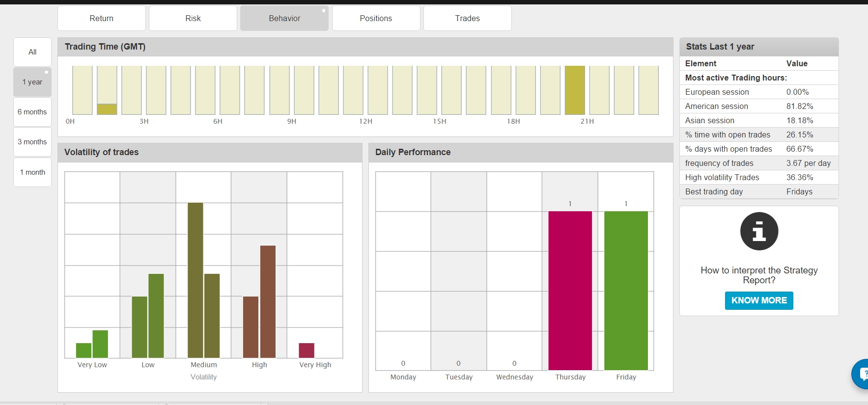The height and width of the screenshot is (405, 868).
Task: Click the KNOW MORE button
Action: 759,300
